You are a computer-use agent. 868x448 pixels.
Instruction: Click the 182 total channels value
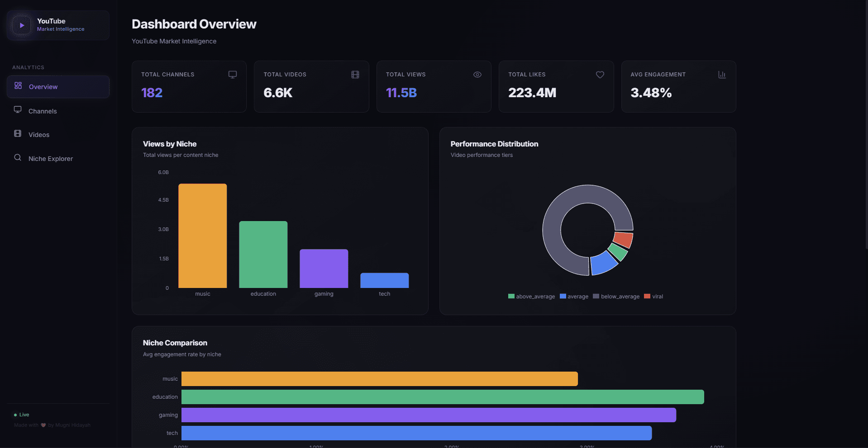click(152, 93)
